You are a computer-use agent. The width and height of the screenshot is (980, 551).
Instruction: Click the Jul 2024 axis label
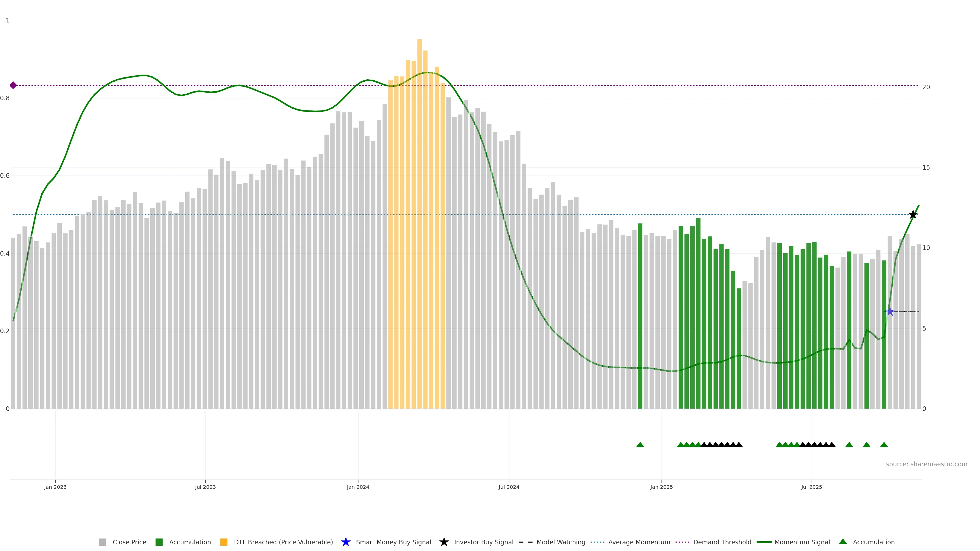coord(509,487)
